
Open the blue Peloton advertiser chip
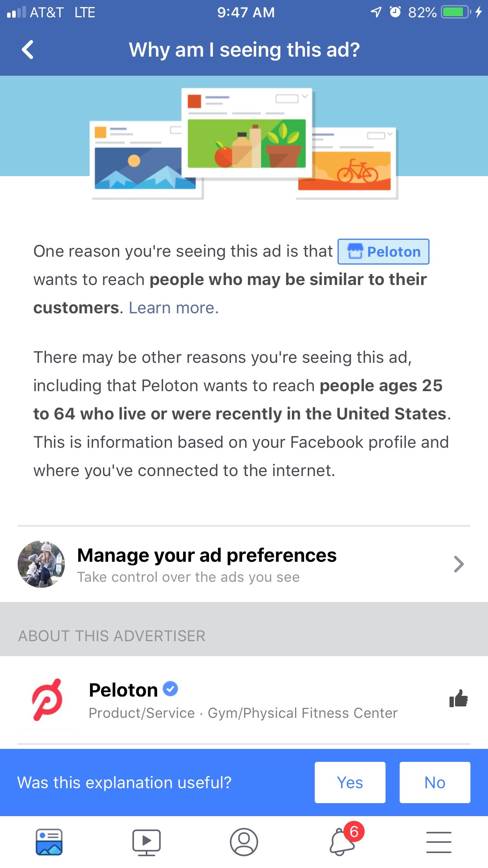click(383, 252)
